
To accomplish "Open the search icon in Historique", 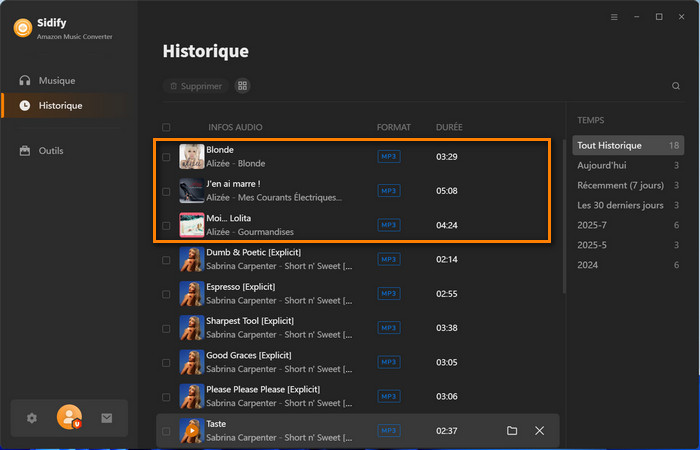I will [676, 86].
